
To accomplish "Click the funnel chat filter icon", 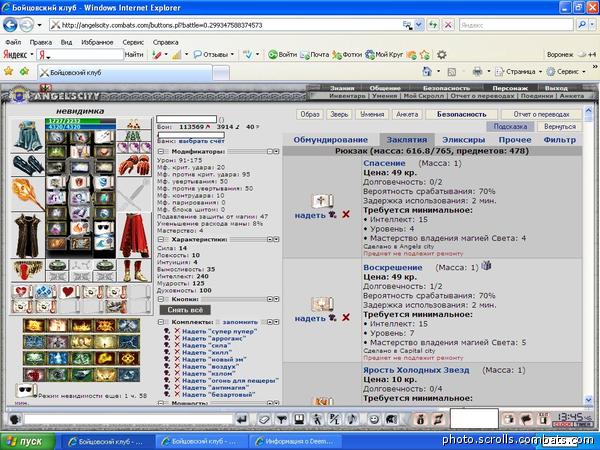I will click(x=282, y=420).
